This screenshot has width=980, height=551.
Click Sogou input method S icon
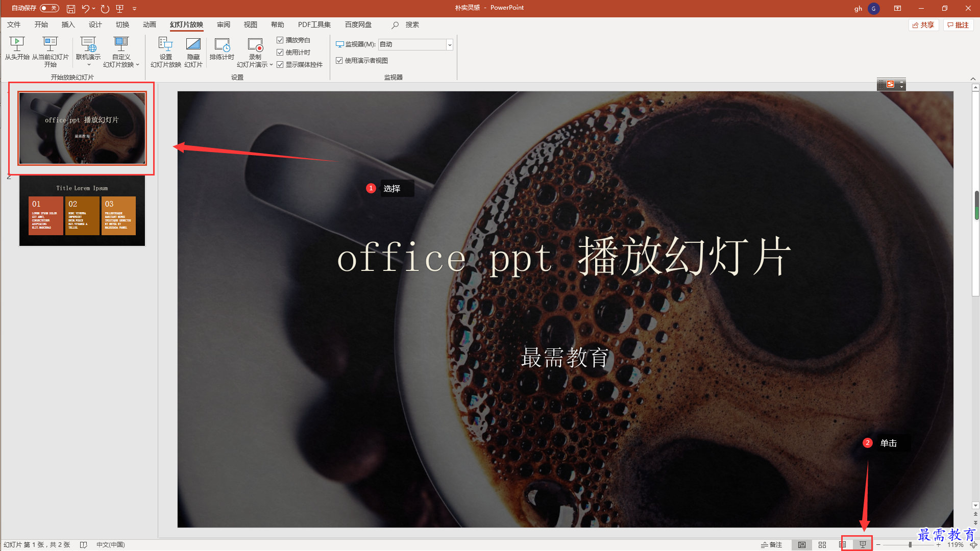tap(891, 84)
